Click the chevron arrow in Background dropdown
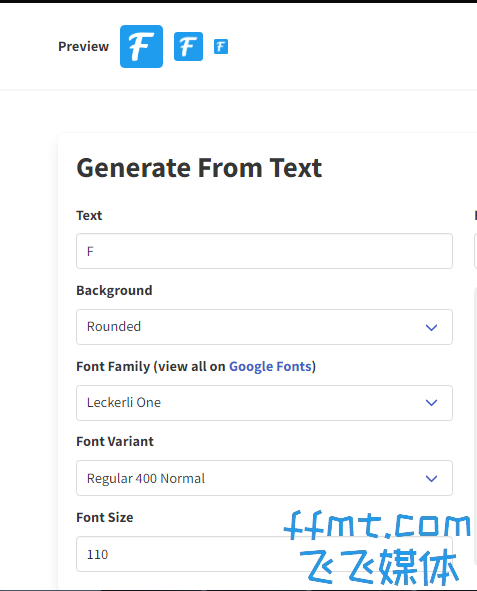Image resolution: width=477 pixels, height=591 pixels. click(431, 327)
